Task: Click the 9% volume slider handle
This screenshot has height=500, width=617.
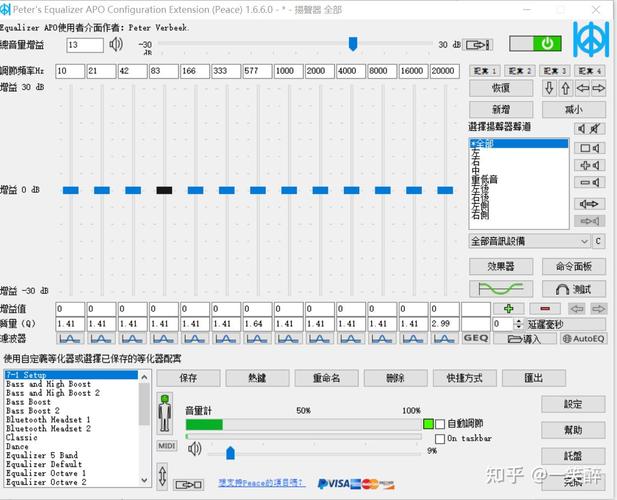Action: coord(231,453)
